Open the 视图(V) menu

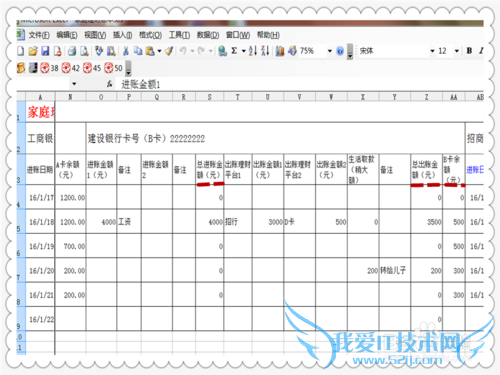95,35
